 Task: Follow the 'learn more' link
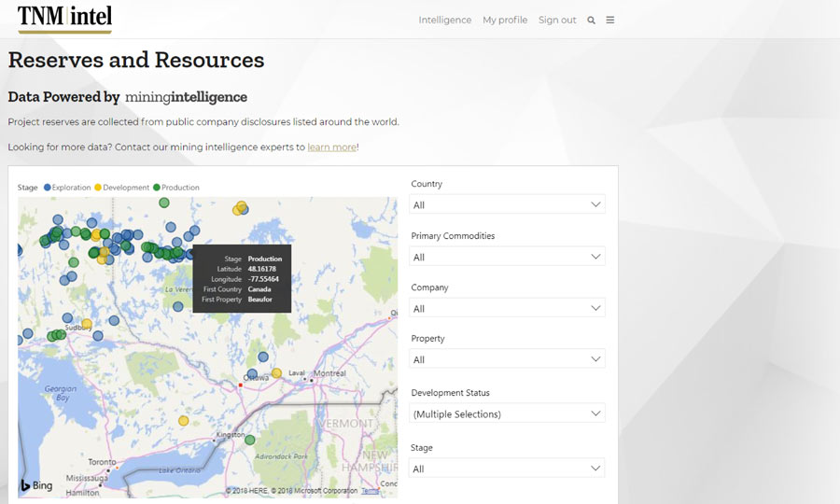click(331, 147)
